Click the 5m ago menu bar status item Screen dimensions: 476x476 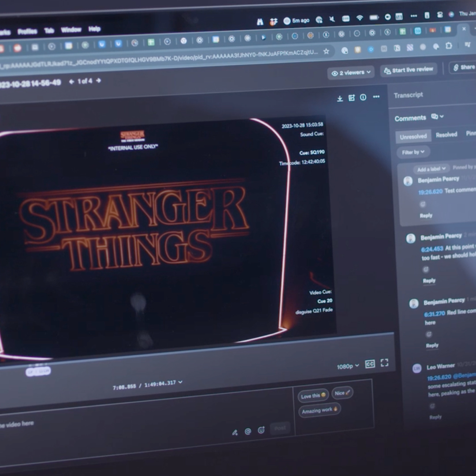click(296, 21)
